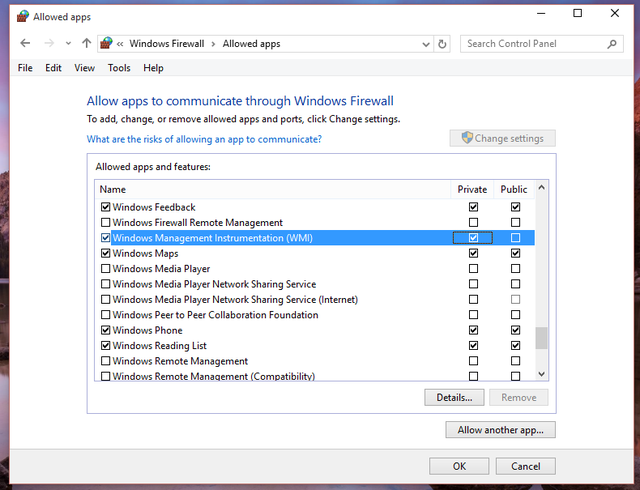Toggle the Windows Media Player name checkbox
Viewport: 640px width, 490px height.
(105, 269)
